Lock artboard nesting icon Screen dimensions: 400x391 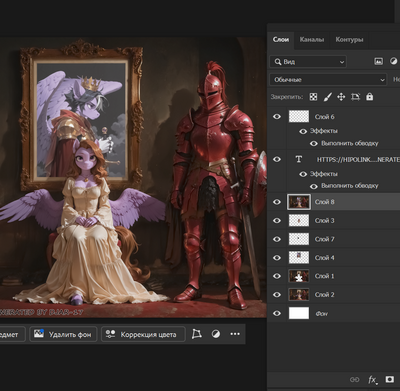point(355,97)
